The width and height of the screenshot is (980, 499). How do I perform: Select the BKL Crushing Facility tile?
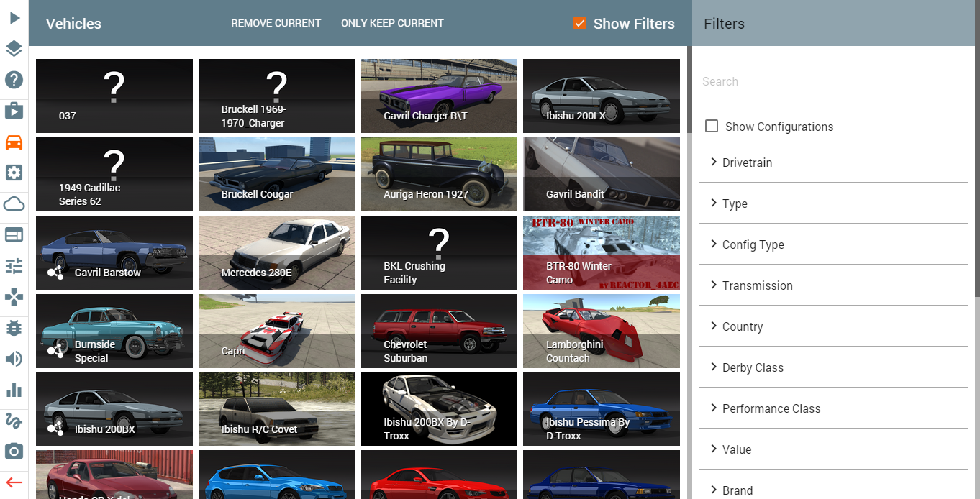439,253
